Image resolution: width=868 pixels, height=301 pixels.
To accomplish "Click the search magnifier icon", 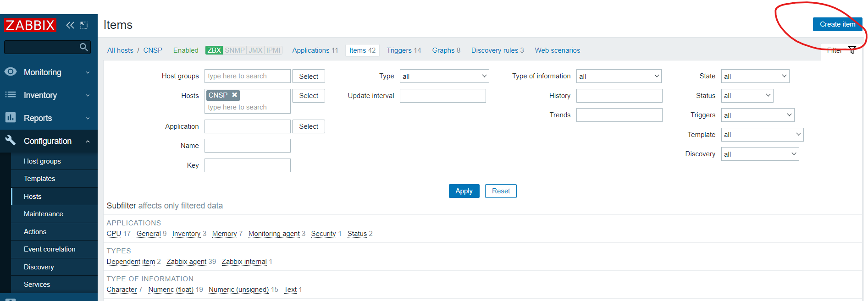I will click(84, 47).
